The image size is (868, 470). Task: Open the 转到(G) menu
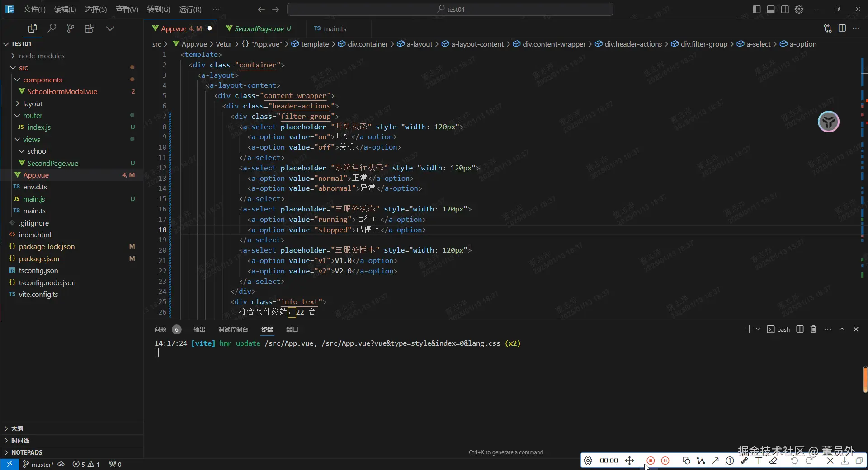coord(159,9)
